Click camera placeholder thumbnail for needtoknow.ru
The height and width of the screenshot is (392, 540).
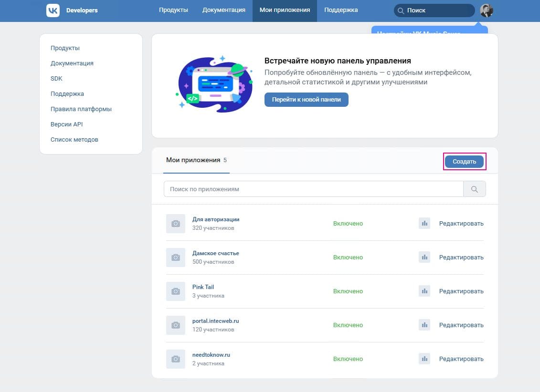click(x=176, y=359)
